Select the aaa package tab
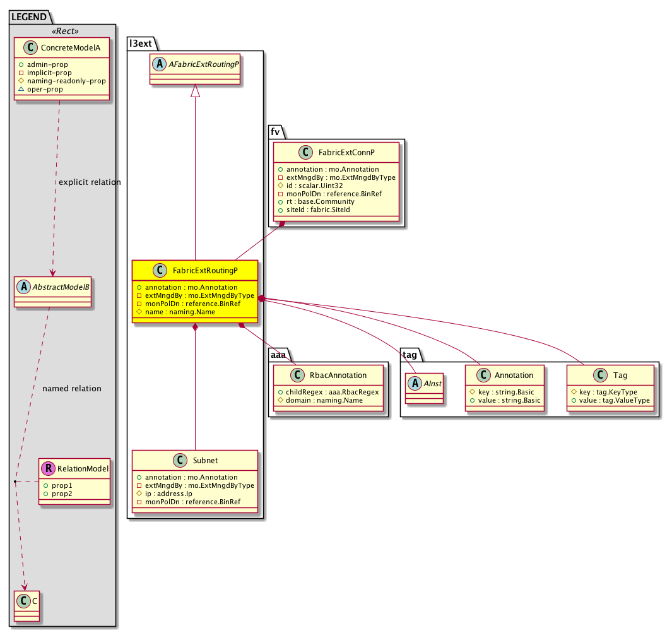Viewport: 672px width, 633px height. [x=278, y=355]
